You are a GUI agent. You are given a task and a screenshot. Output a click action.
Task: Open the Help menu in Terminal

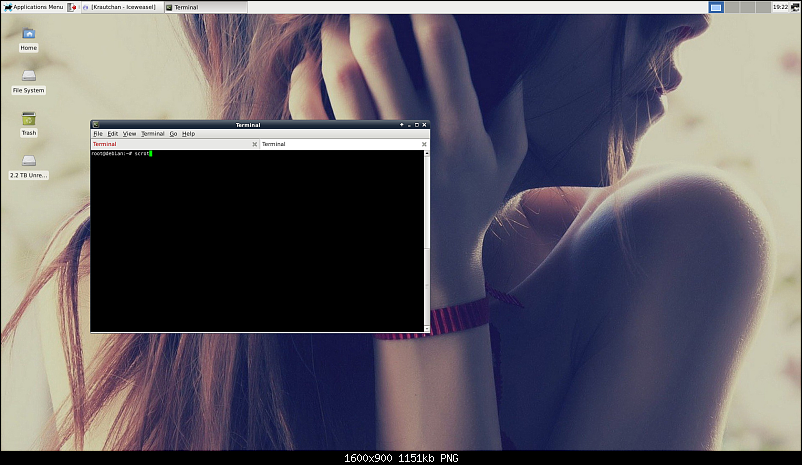pyautogui.click(x=188, y=133)
